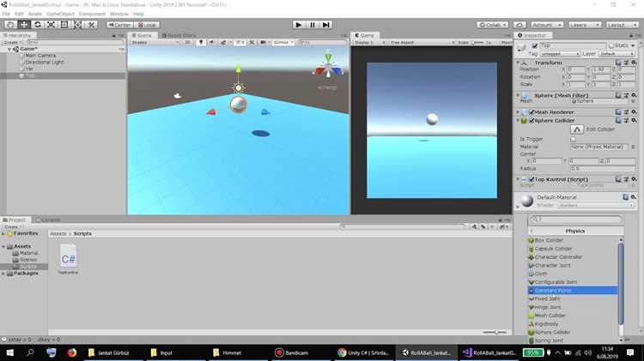644x361 pixels.
Task: Select the Rotate tool in the toolbar
Action: [x=38, y=25]
